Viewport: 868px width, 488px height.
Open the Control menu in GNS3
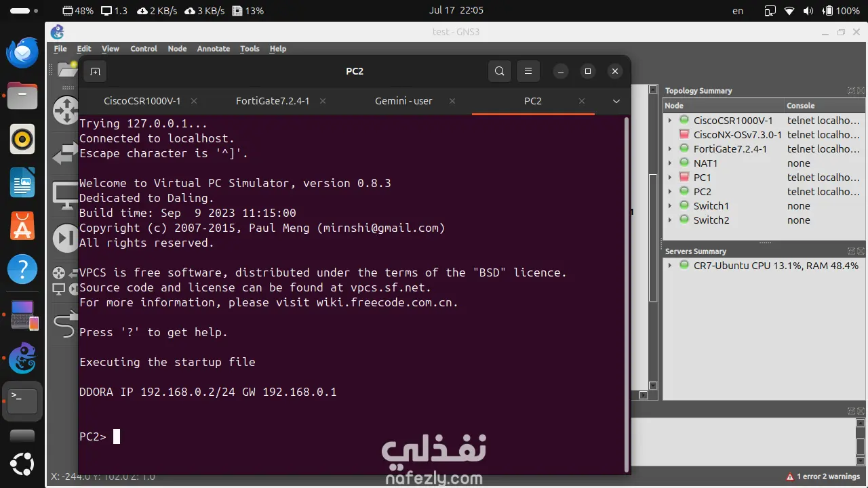(143, 48)
